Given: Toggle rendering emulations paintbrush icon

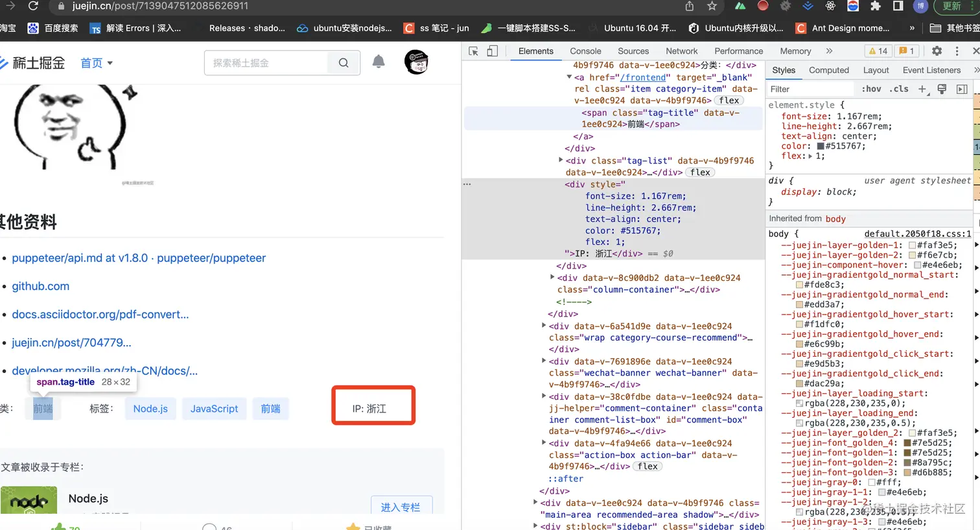Looking at the screenshot, I should (942, 89).
